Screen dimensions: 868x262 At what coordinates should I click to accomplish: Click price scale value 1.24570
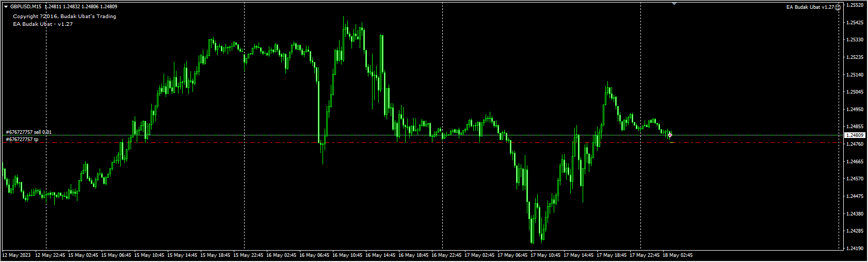point(856,179)
